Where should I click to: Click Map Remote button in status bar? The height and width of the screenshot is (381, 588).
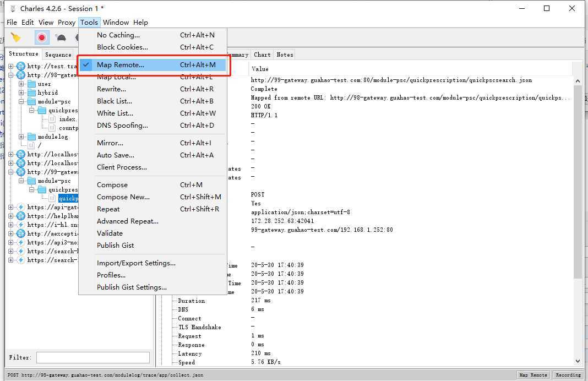pos(533,375)
